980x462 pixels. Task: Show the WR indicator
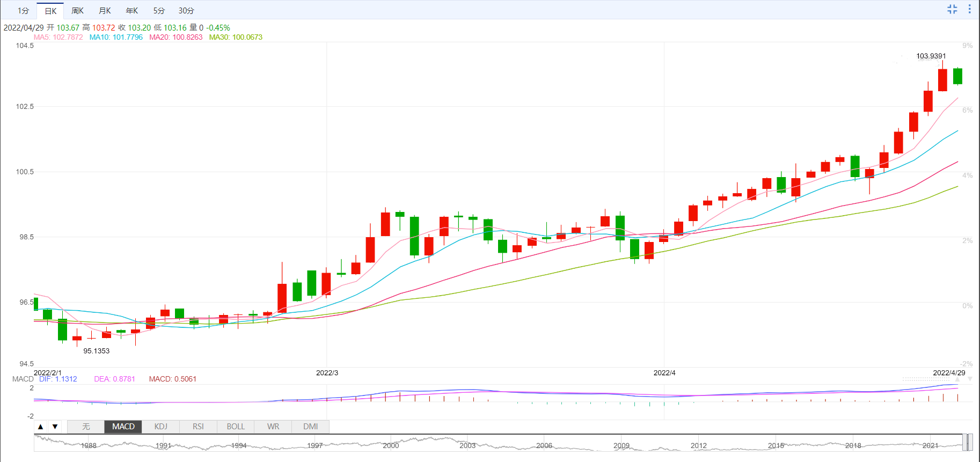point(273,427)
